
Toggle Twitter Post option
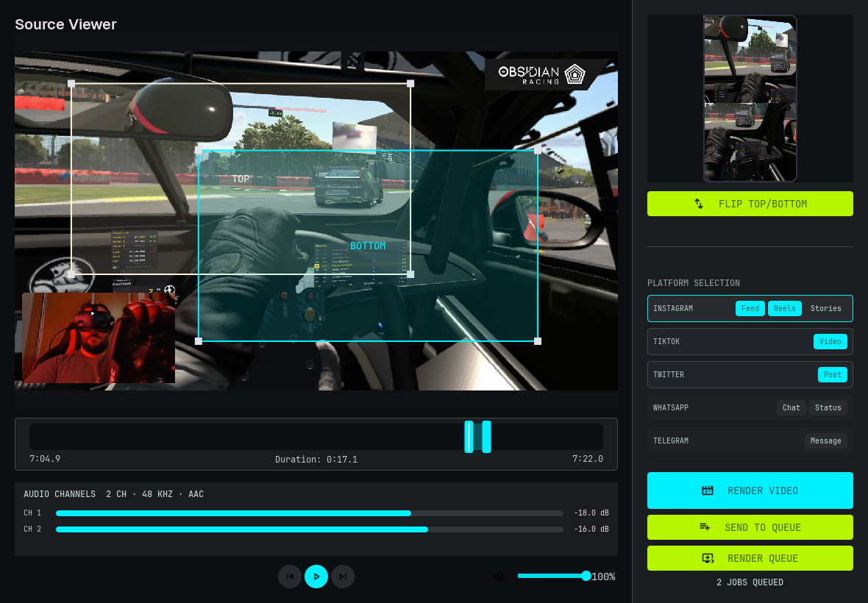[832, 374]
